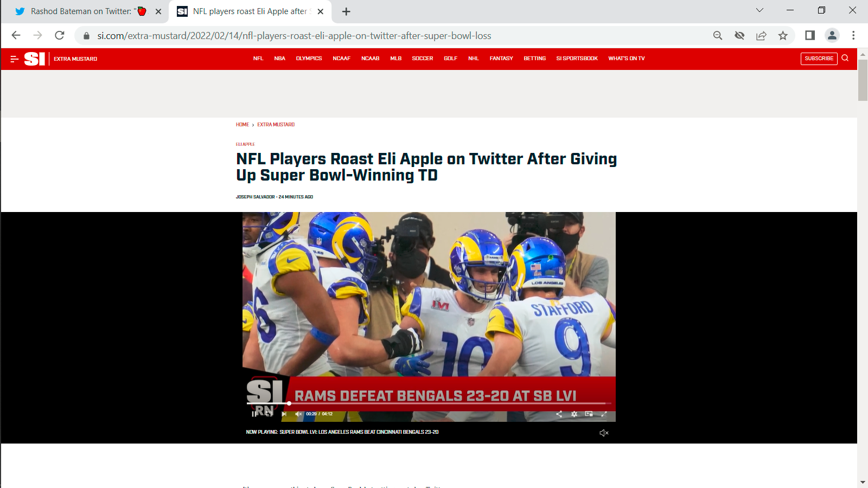Click the address bar URL
The image size is (868, 488).
(294, 36)
